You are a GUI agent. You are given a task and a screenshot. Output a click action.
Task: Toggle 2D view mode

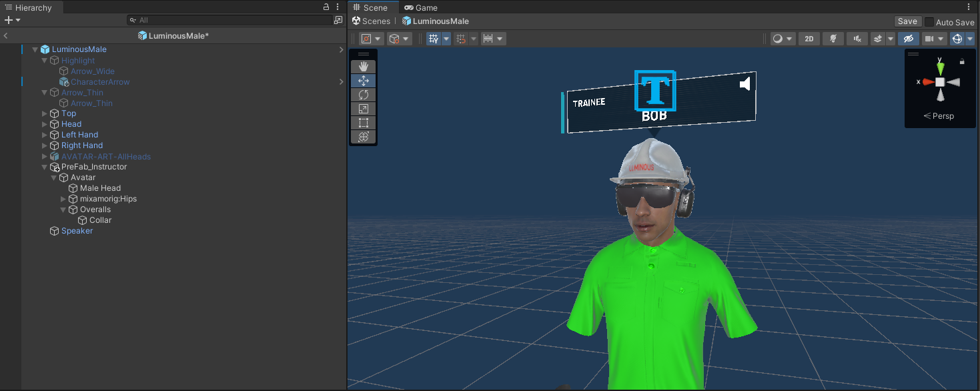[x=809, y=39]
